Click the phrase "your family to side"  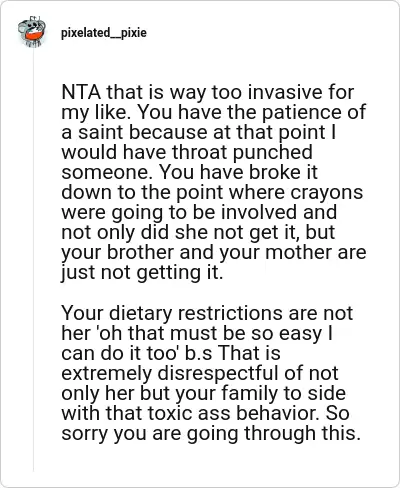(260, 393)
